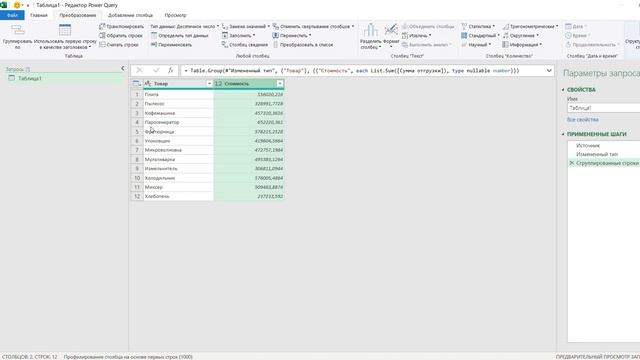The width and height of the screenshot is (640, 360).
Task: Select the Кофемашина cell
Action: point(178,113)
